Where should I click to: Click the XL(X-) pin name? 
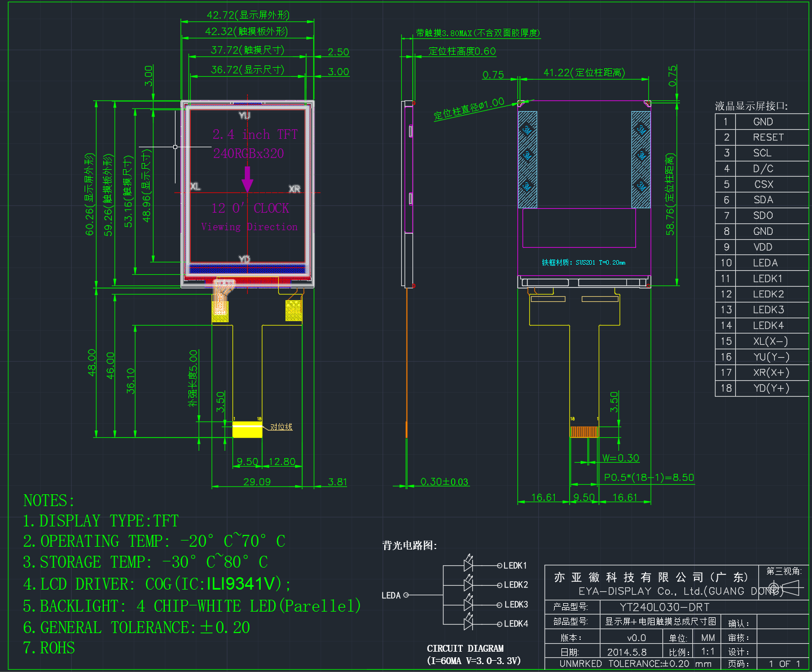click(x=770, y=341)
